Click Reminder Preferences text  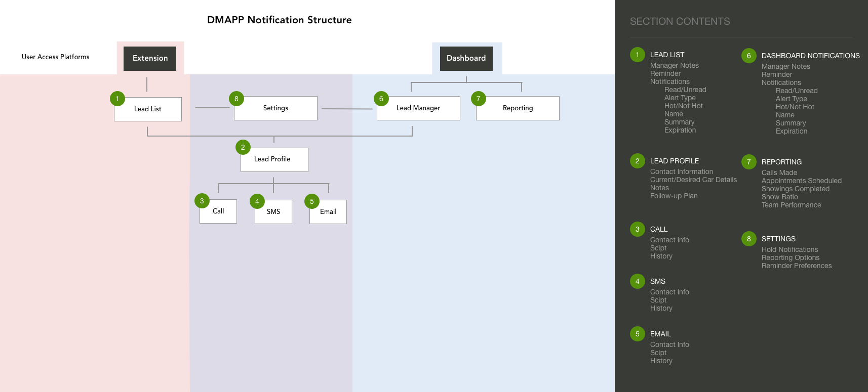(797, 266)
